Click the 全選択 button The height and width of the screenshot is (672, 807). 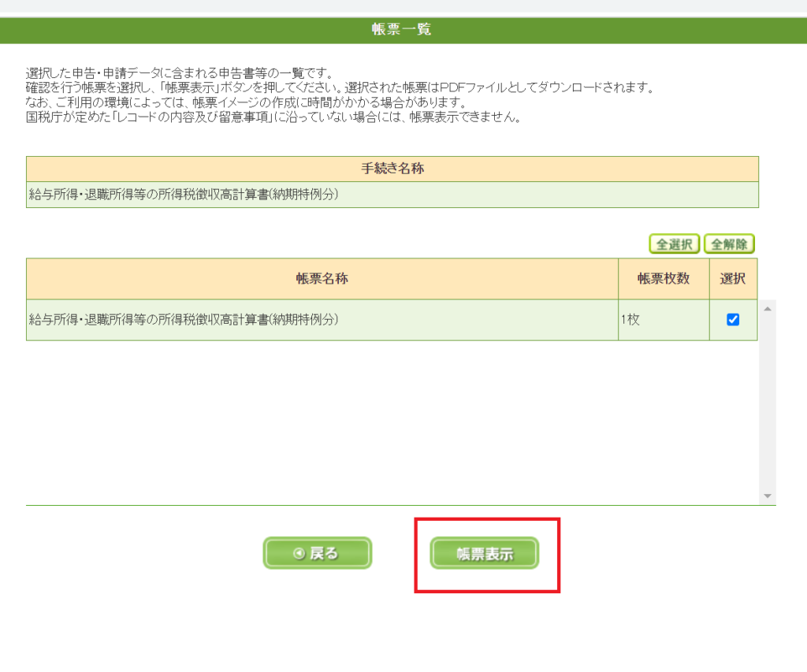click(674, 244)
